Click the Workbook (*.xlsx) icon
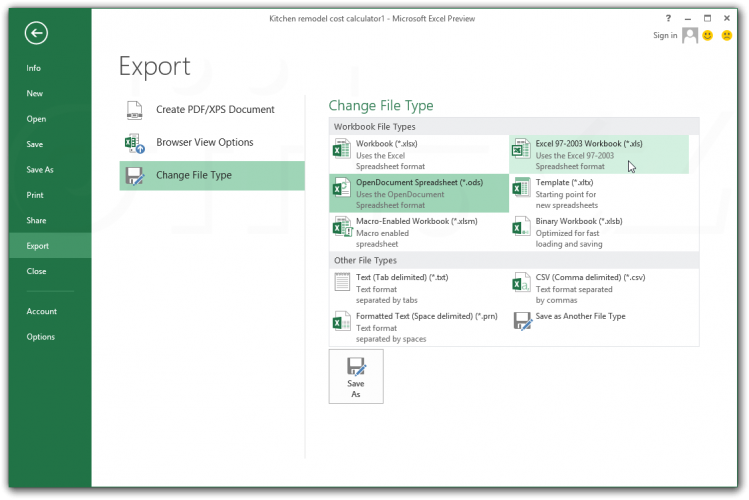This screenshot has height=500, width=749. point(342,149)
